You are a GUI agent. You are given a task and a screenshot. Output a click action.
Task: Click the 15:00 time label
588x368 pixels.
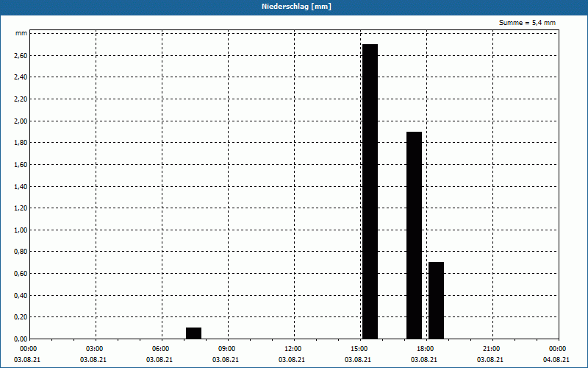[359, 349]
